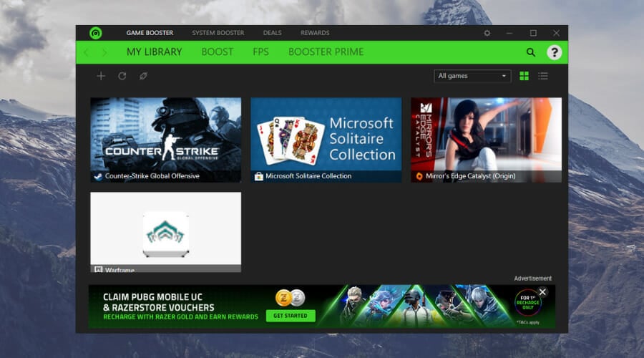Select the FPS tab
Screen dimensions: 644x358
point(260,52)
